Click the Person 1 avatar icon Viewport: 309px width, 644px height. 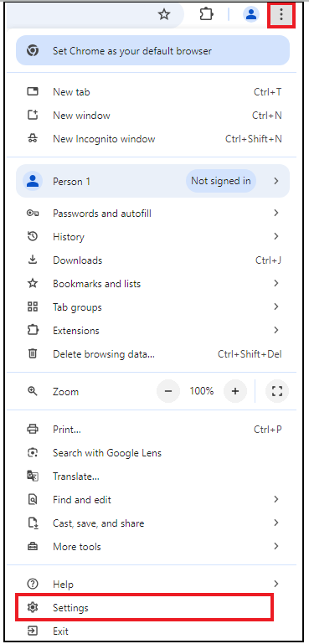(33, 181)
